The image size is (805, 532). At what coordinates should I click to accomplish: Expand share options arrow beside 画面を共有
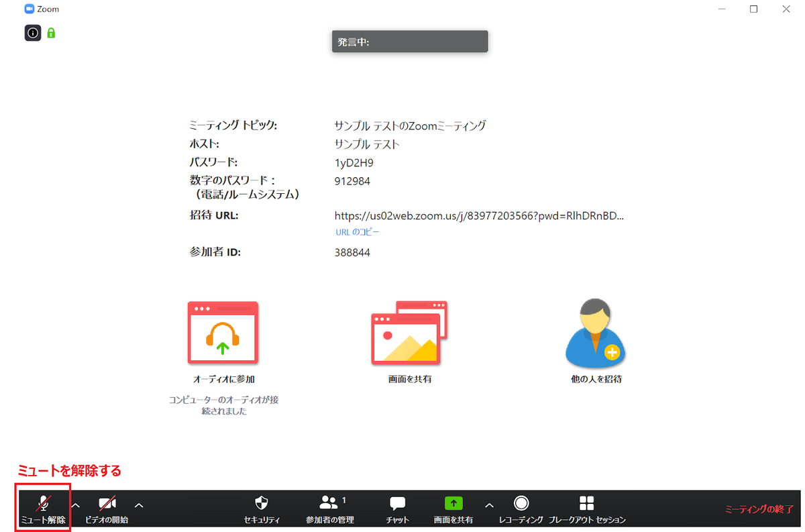pyautogui.click(x=489, y=504)
